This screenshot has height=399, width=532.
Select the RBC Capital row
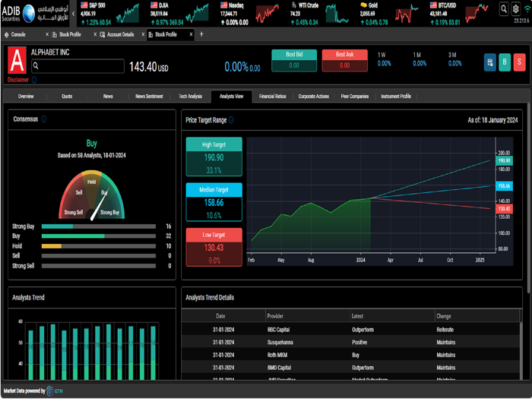pyautogui.click(x=350, y=329)
